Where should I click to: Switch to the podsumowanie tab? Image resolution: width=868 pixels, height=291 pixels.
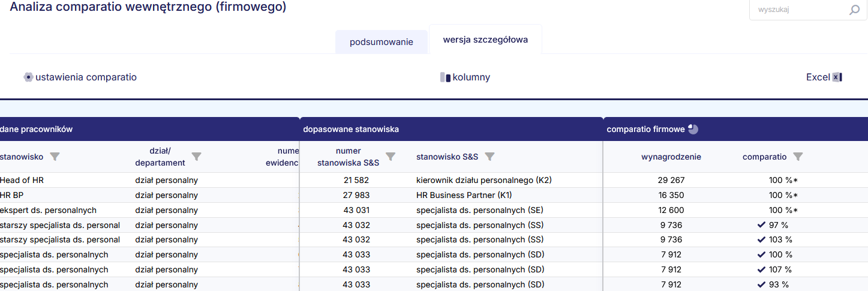point(382,42)
